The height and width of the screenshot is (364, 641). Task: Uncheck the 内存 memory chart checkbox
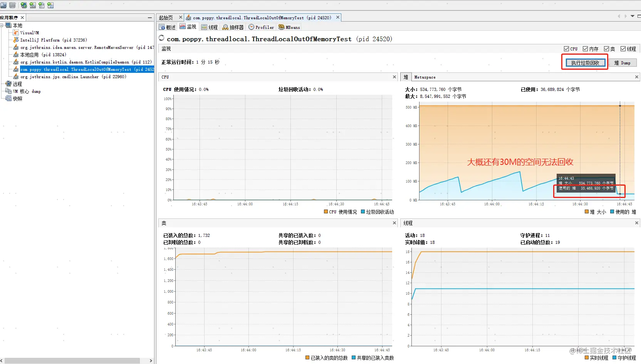585,49
